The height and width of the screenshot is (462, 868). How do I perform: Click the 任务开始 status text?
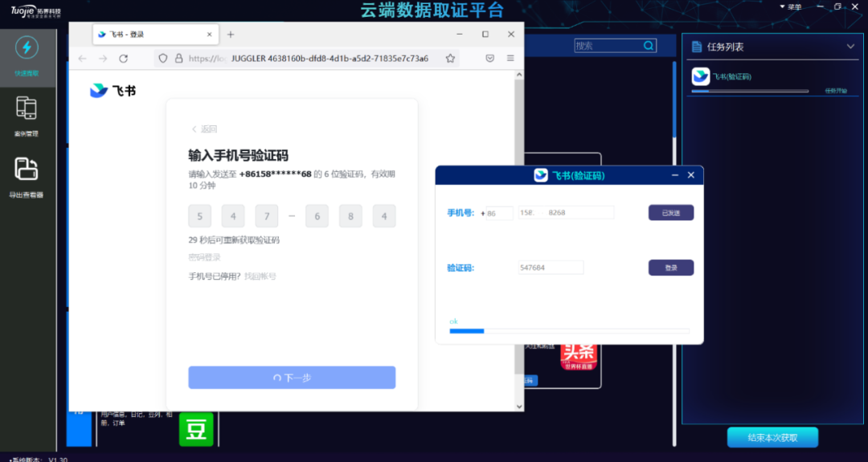point(836,91)
